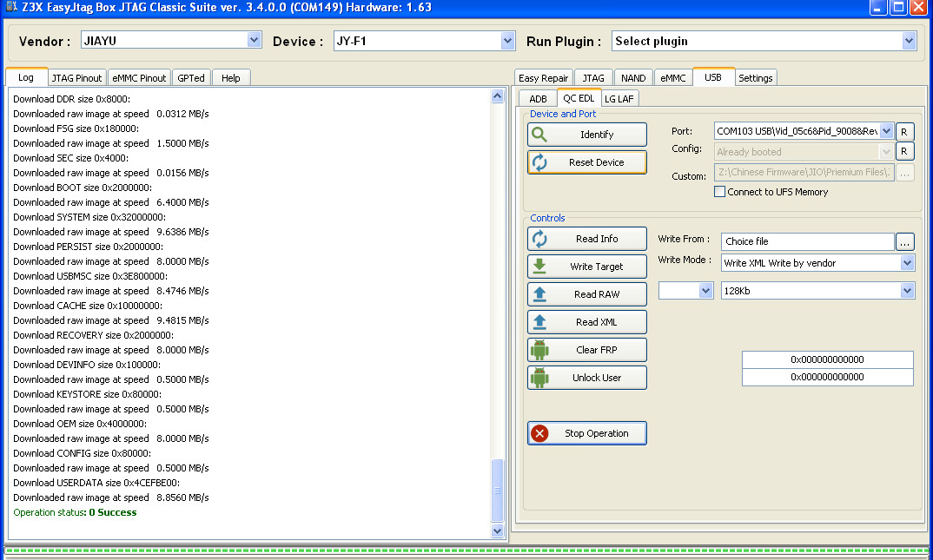Screen dimensions: 933x560
Task: Click the Identify magnifier icon
Action: [x=539, y=135]
